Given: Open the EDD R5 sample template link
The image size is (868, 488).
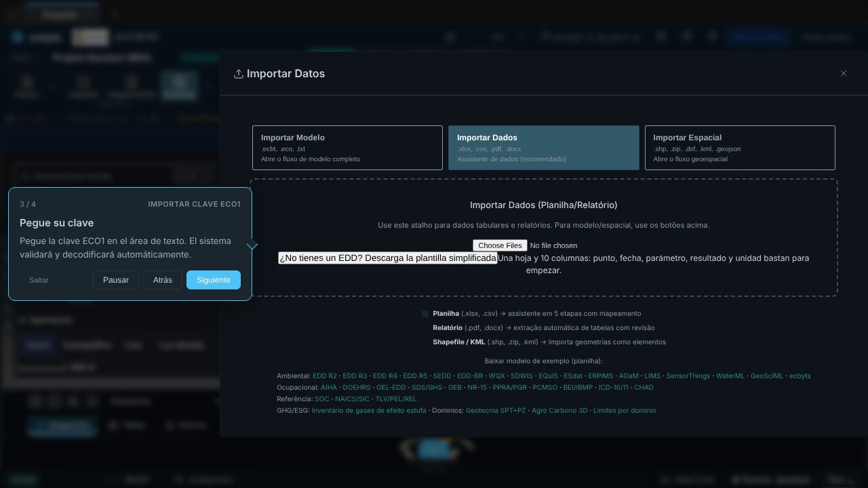Looking at the screenshot, I should coord(415,375).
